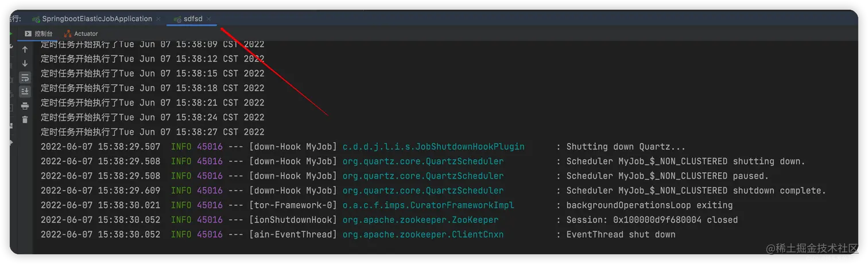Click 'backgroundOperationsLoop exiting' log message
The width and height of the screenshot is (868, 264).
[649, 205]
